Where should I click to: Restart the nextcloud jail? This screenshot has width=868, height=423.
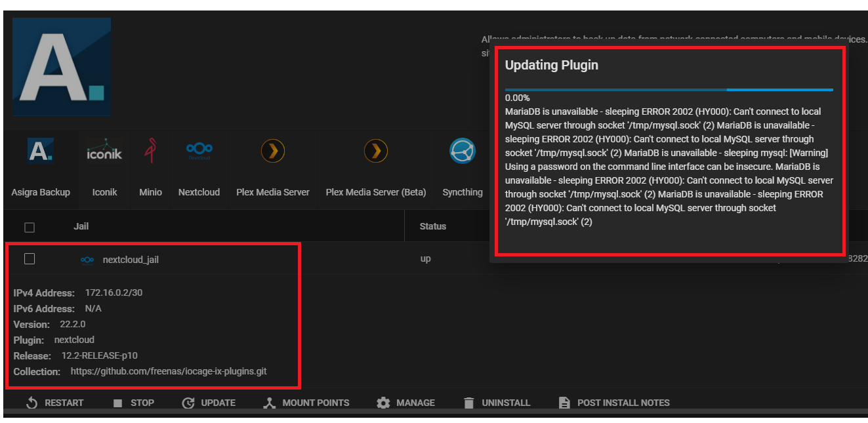[x=55, y=403]
